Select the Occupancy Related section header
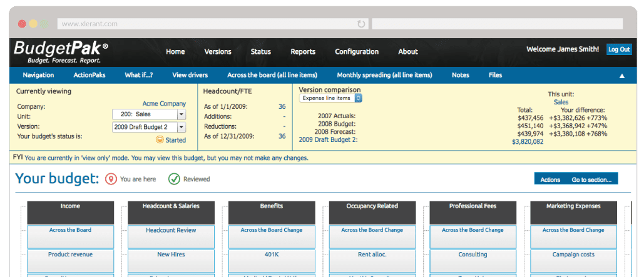 click(372, 213)
